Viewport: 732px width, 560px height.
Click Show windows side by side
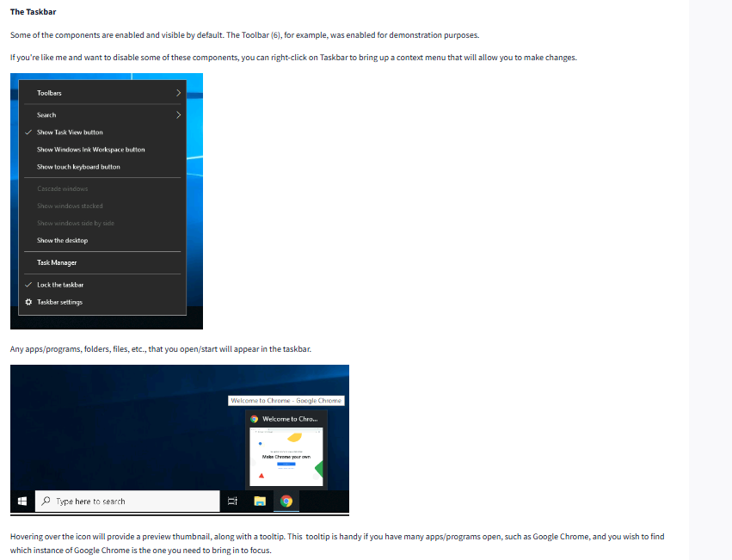point(76,224)
